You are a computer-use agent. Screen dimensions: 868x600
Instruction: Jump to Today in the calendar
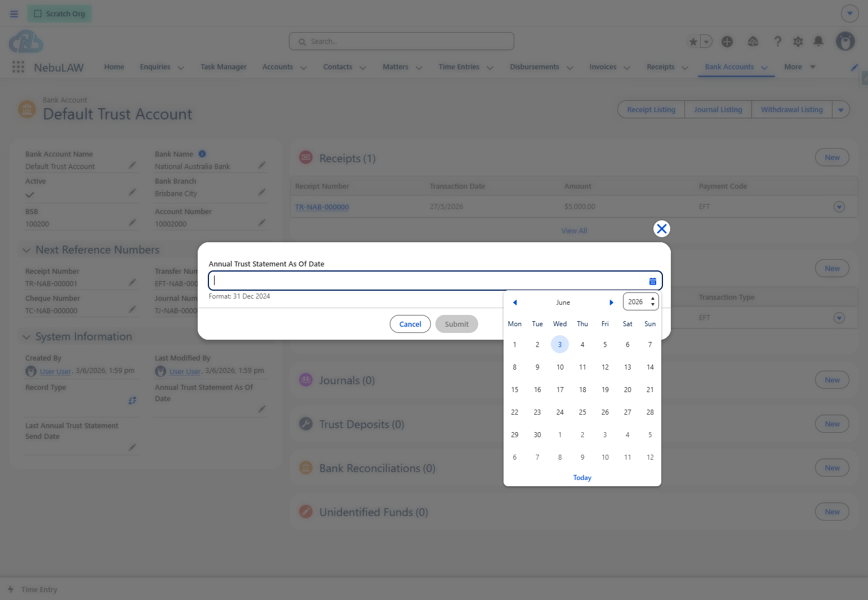[582, 478]
